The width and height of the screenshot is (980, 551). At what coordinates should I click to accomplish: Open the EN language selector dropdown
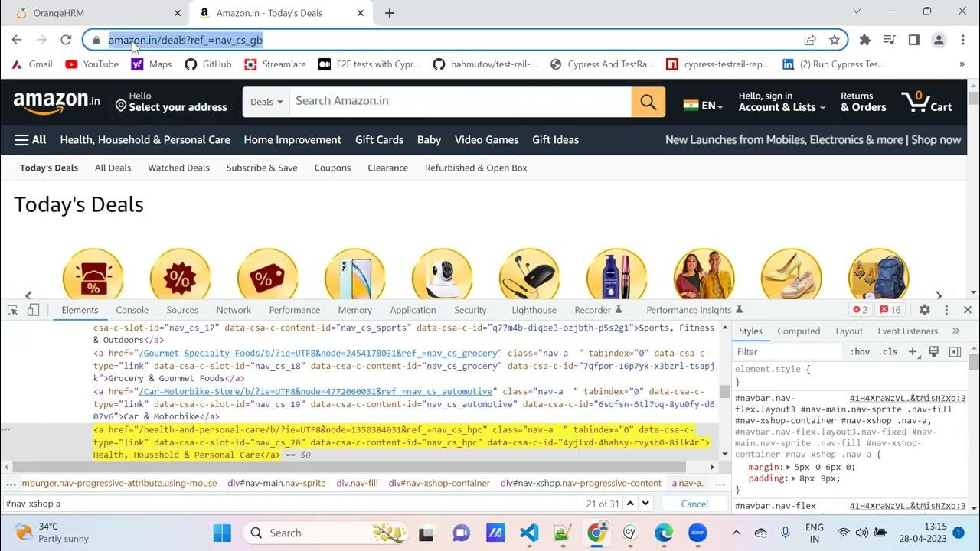click(x=703, y=106)
